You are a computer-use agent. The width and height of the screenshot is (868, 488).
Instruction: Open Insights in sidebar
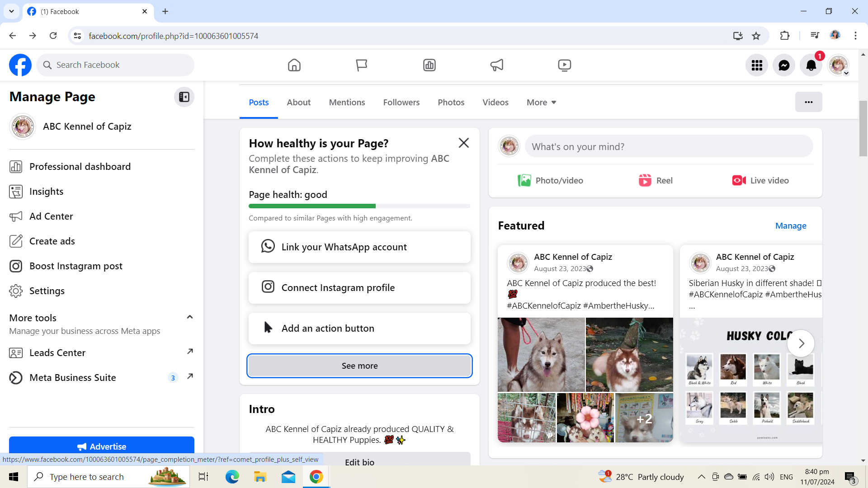tap(102, 192)
